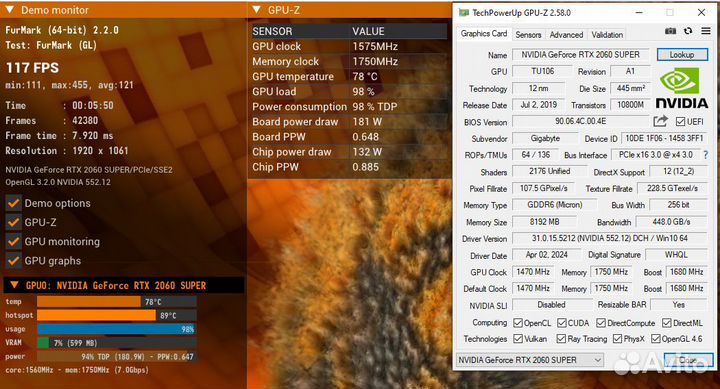The image size is (720, 389).
Task: Click the Digital Signature field WHQL
Action: tap(676, 254)
